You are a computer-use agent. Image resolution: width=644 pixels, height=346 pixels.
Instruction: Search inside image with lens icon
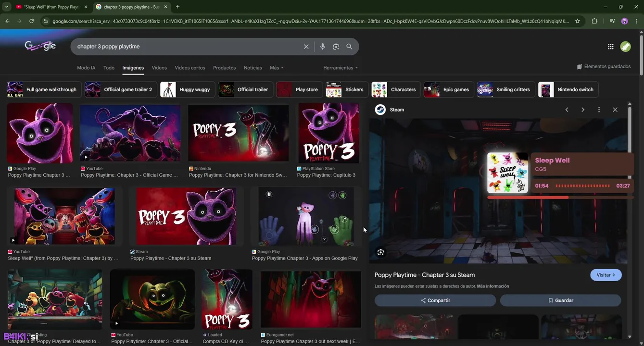click(381, 252)
